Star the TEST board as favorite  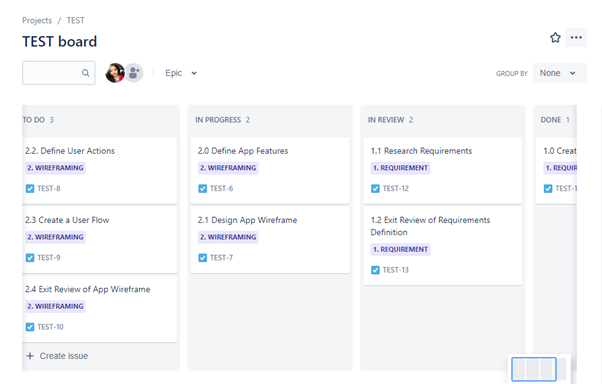[x=555, y=38]
